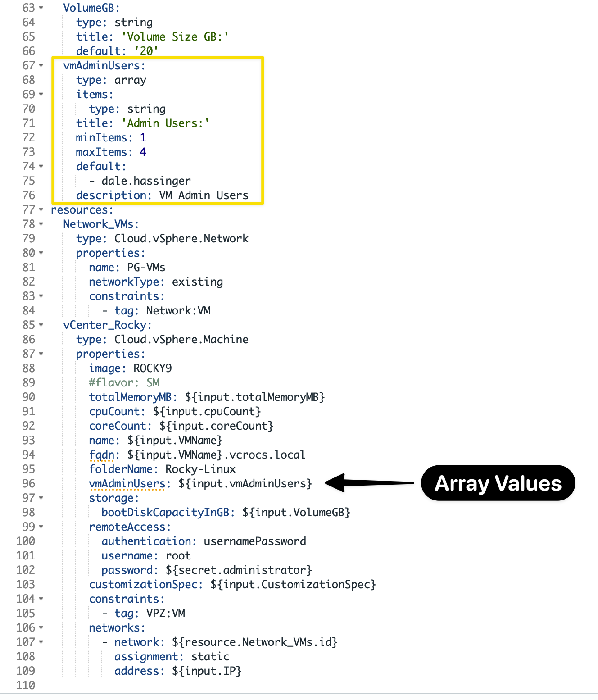Place cursor on the dale.hassinger default value

tap(146, 181)
